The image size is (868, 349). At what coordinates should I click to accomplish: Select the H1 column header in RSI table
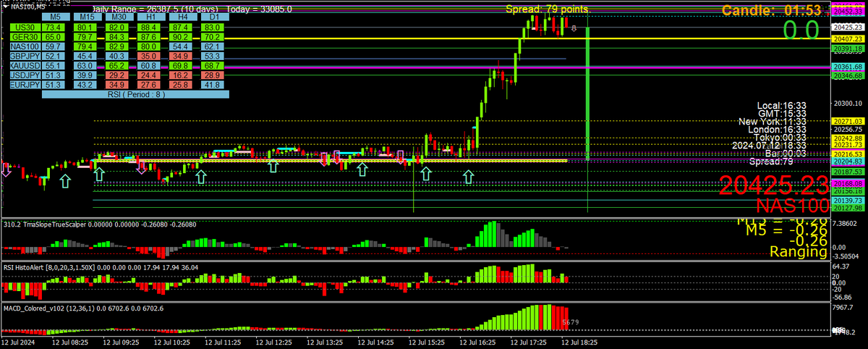[150, 17]
